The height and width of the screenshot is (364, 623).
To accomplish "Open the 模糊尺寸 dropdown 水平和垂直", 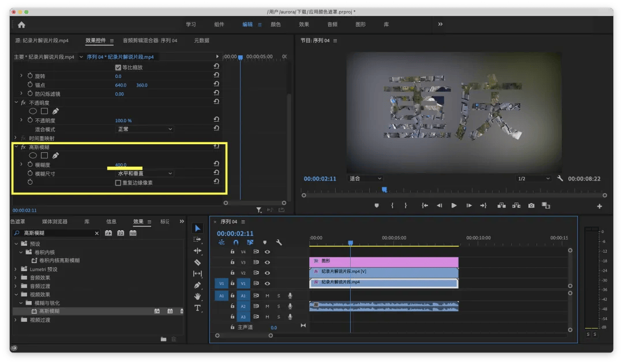I will pos(145,174).
